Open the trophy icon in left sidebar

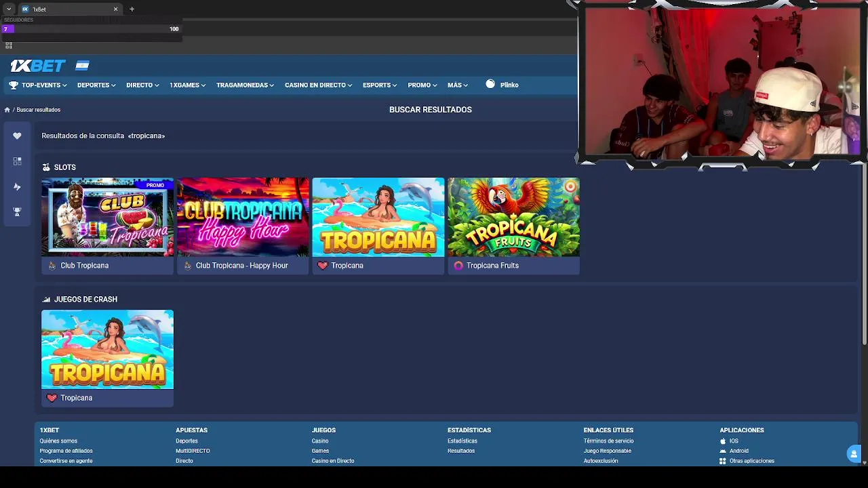17,211
